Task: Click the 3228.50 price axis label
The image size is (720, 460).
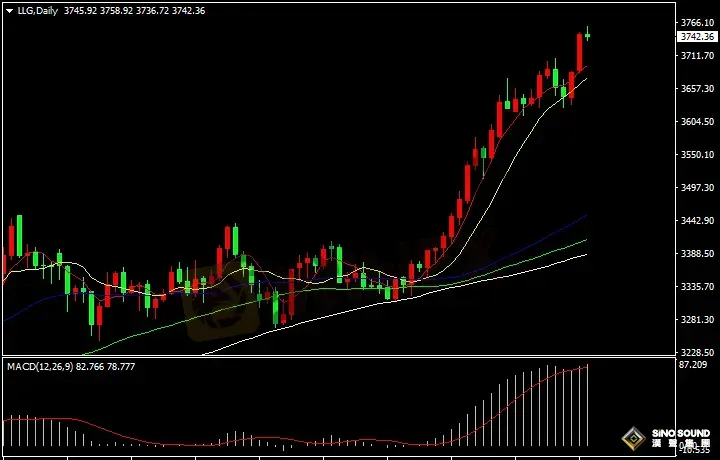Action: (698, 353)
